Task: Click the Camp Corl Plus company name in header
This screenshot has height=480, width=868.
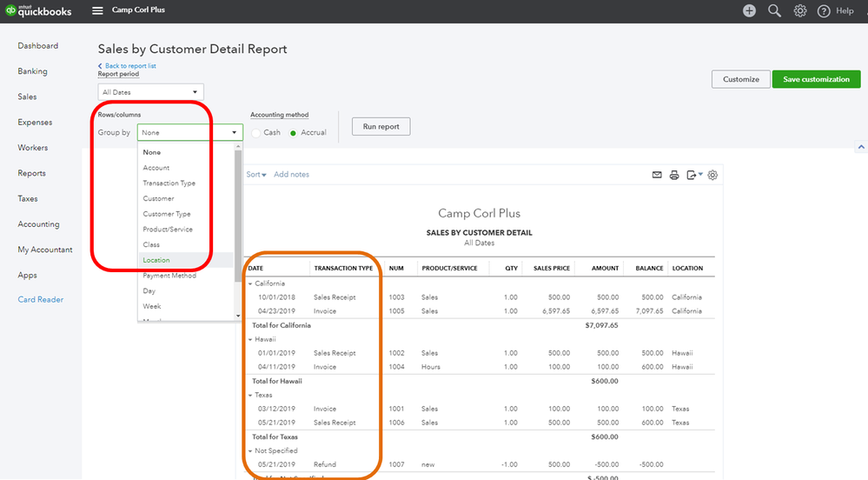Action: click(x=138, y=10)
